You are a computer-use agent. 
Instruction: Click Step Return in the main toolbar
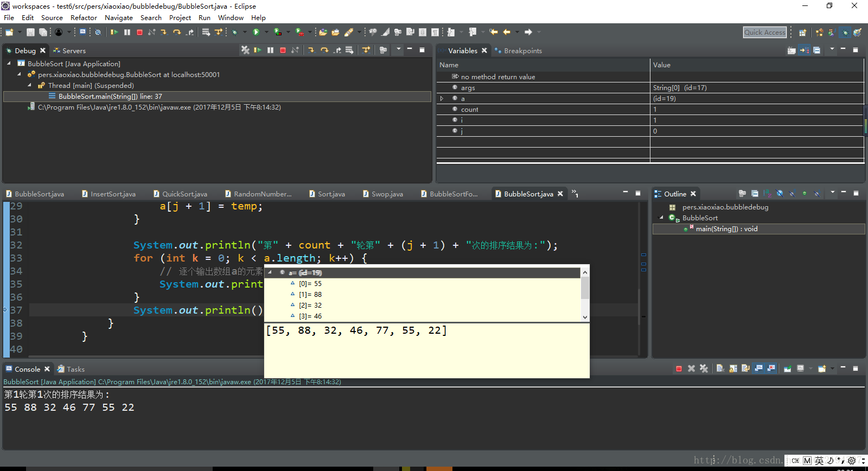coord(190,32)
